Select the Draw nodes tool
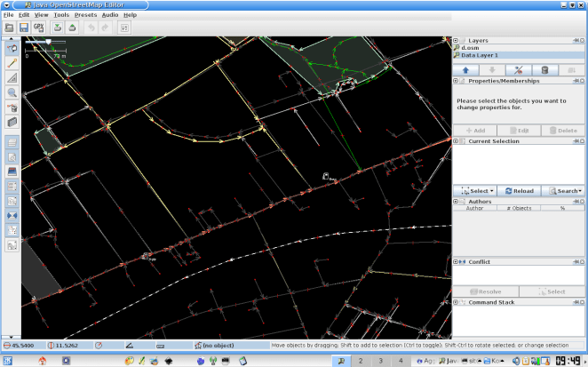This screenshot has width=588, height=367. click(x=12, y=63)
